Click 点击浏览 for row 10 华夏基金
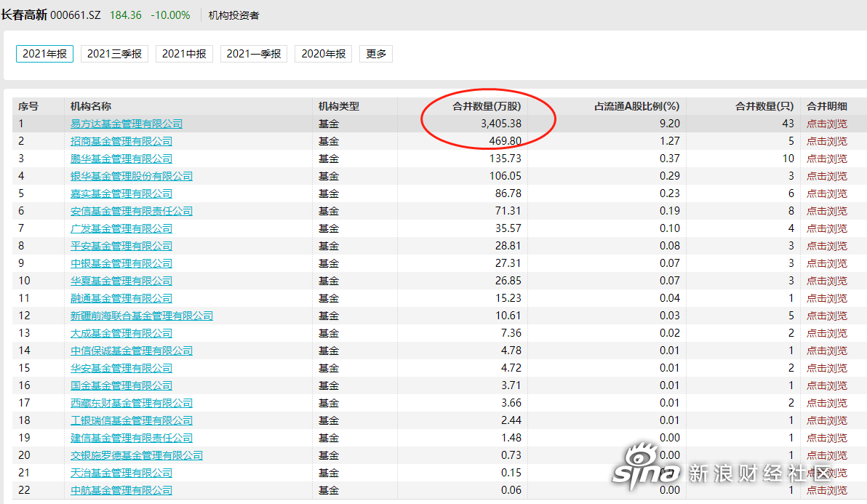 [x=827, y=281]
